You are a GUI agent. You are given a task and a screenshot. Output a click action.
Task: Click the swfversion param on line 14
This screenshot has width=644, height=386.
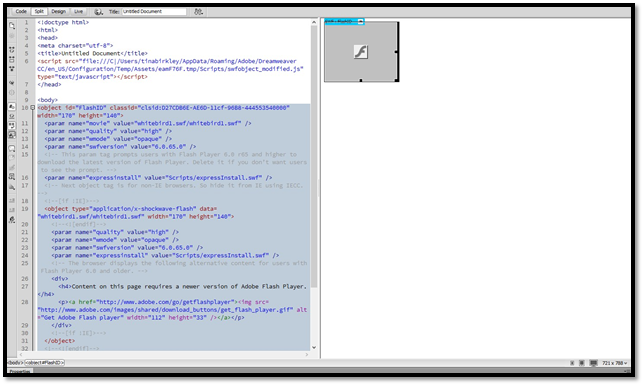pyautogui.click(x=120, y=147)
